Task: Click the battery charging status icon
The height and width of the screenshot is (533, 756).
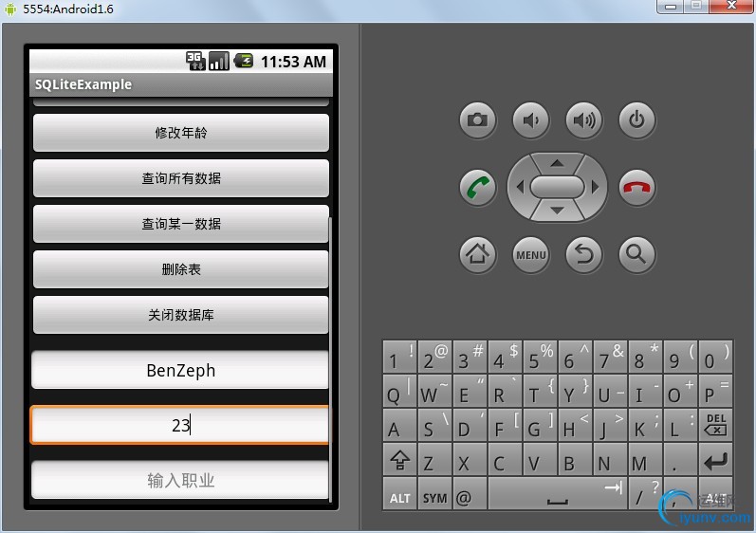Action: (x=244, y=62)
